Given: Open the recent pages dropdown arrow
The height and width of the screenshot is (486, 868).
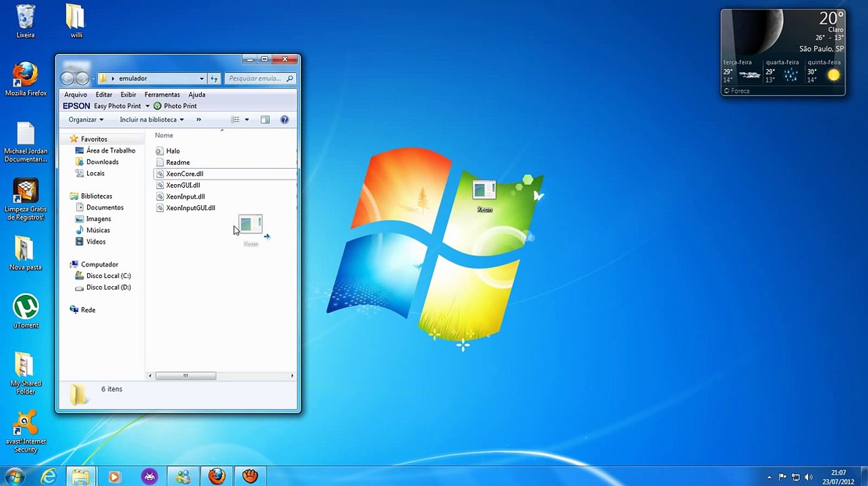Looking at the screenshot, I should coord(92,79).
